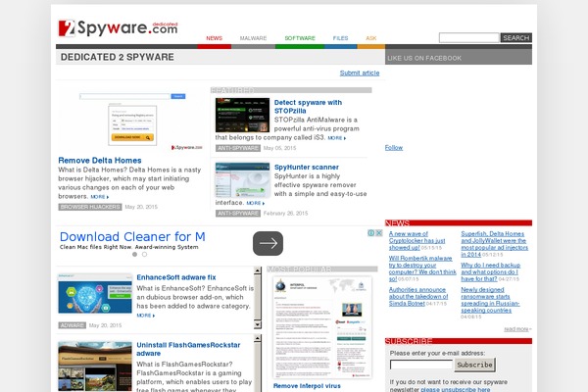Open Will Rombertik malware news link

(422, 269)
